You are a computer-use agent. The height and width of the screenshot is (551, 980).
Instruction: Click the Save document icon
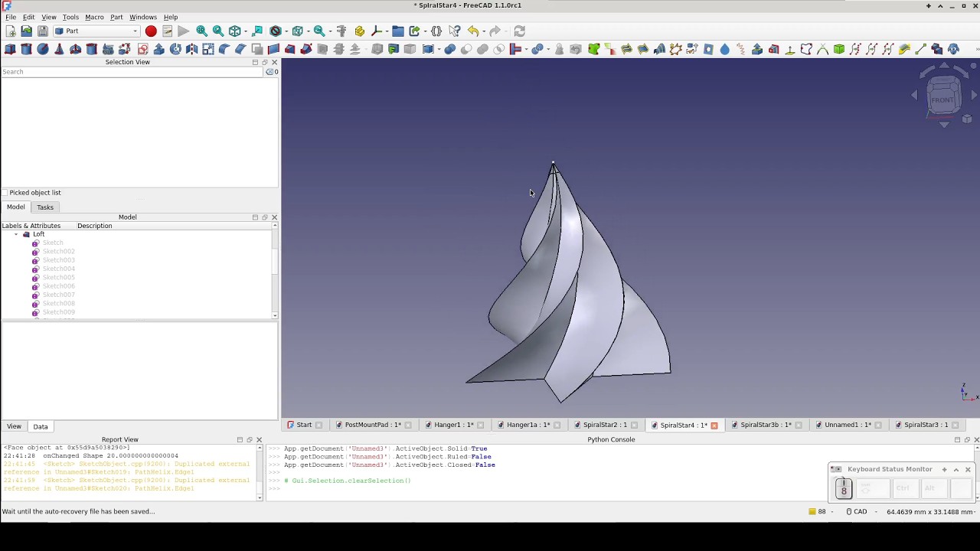pyautogui.click(x=43, y=31)
